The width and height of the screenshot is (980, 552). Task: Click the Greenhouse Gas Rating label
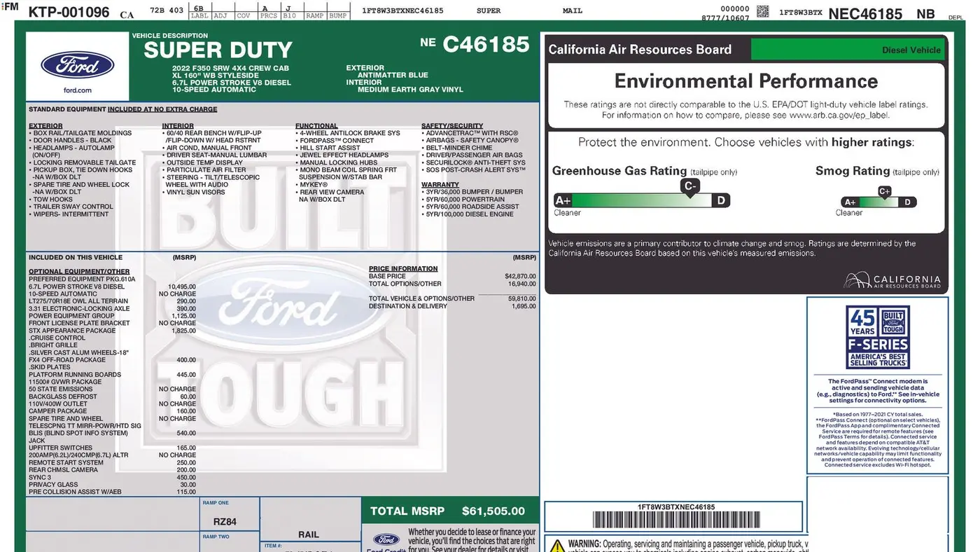click(619, 171)
